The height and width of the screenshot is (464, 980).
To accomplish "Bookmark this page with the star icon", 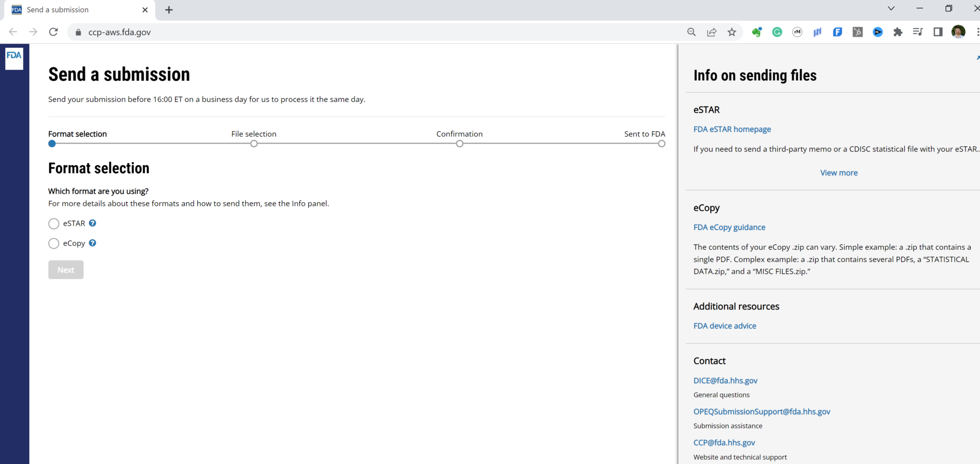I will point(732,32).
